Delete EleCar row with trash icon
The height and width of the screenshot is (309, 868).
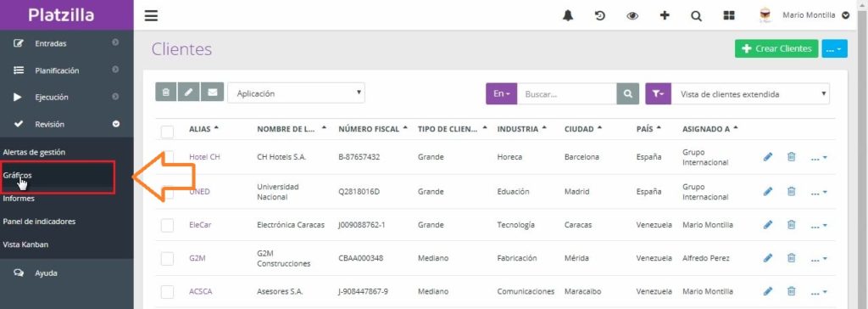792,225
